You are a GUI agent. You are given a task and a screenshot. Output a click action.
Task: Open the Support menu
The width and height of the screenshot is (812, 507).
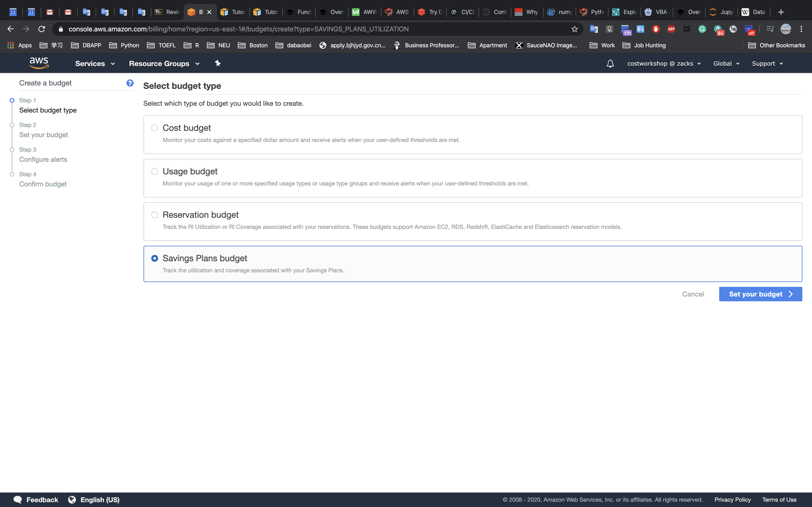[767, 64]
